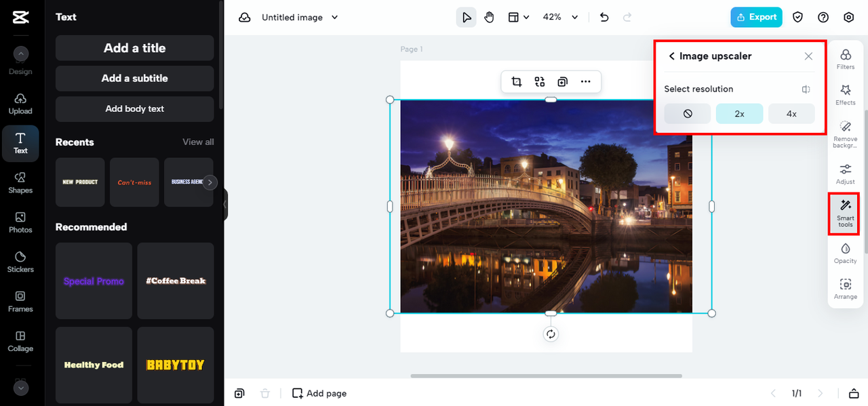Image resolution: width=868 pixels, height=406 pixels.
Task: Select 4x upscale resolution
Action: point(791,114)
